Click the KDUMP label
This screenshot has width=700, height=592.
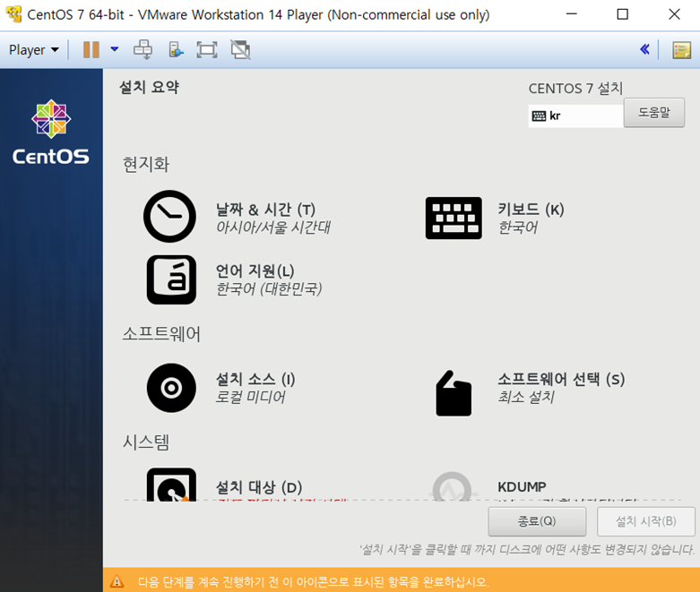tap(522, 486)
